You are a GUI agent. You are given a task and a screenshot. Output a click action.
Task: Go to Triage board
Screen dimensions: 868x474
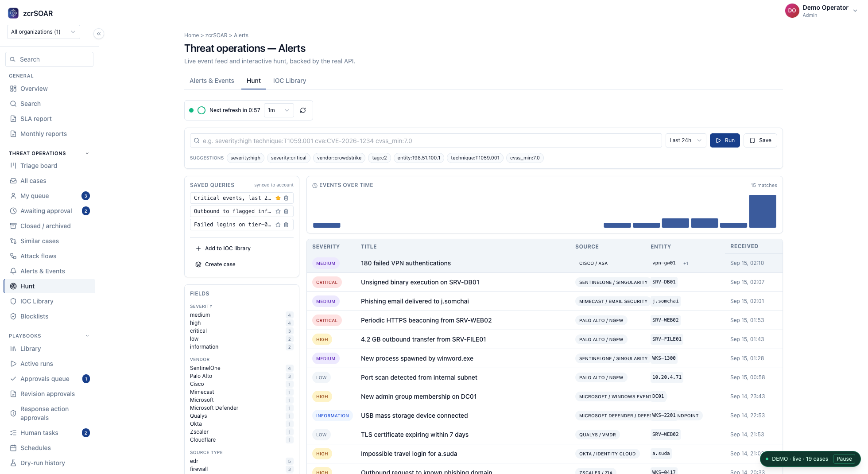(49, 166)
